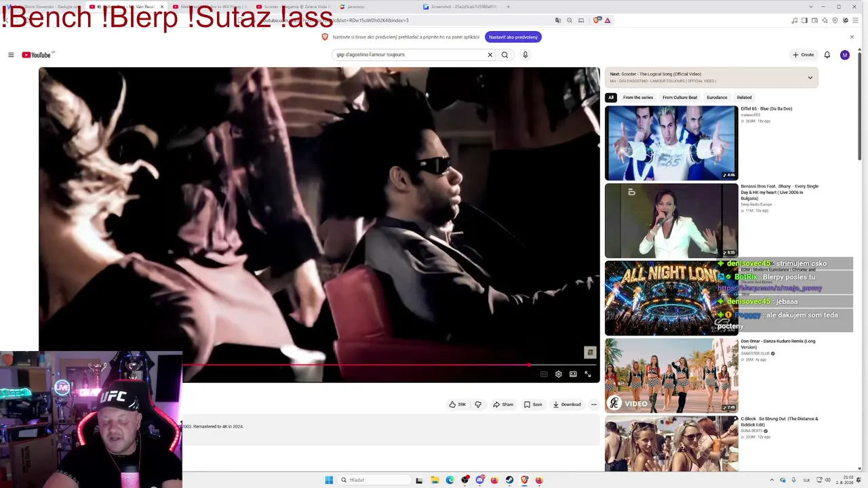Select the From Culture Beat chip
The height and width of the screenshot is (488, 868).
pyautogui.click(x=679, y=98)
